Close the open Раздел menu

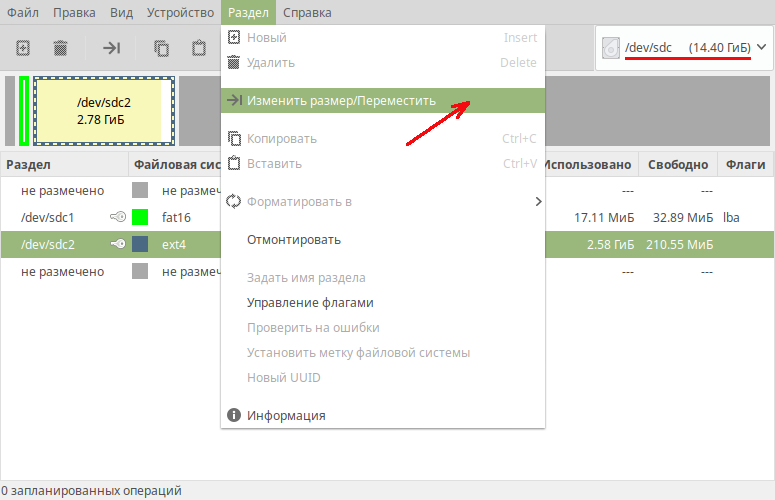click(x=248, y=12)
